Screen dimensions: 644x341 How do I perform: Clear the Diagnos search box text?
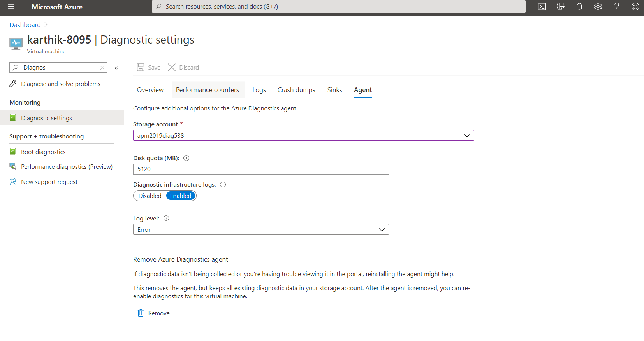(x=102, y=68)
